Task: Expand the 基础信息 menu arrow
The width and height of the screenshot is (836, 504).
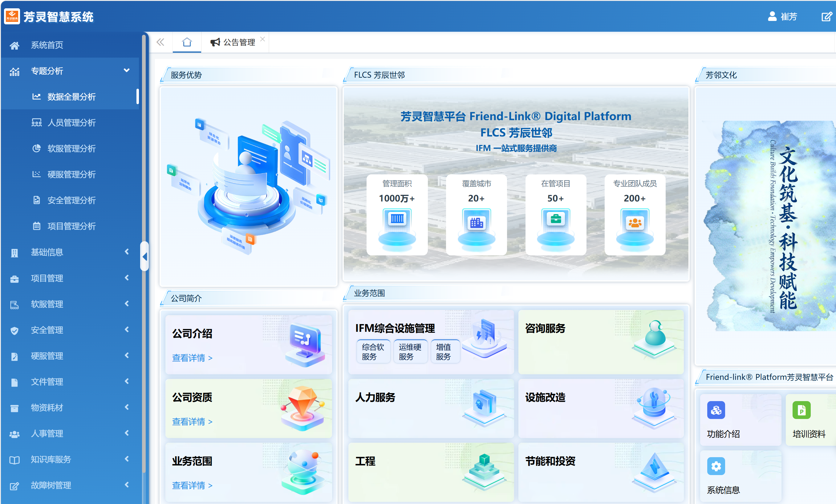Action: point(127,251)
